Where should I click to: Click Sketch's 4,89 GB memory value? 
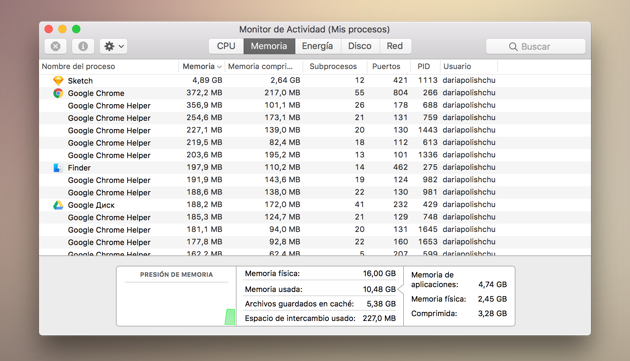(207, 80)
